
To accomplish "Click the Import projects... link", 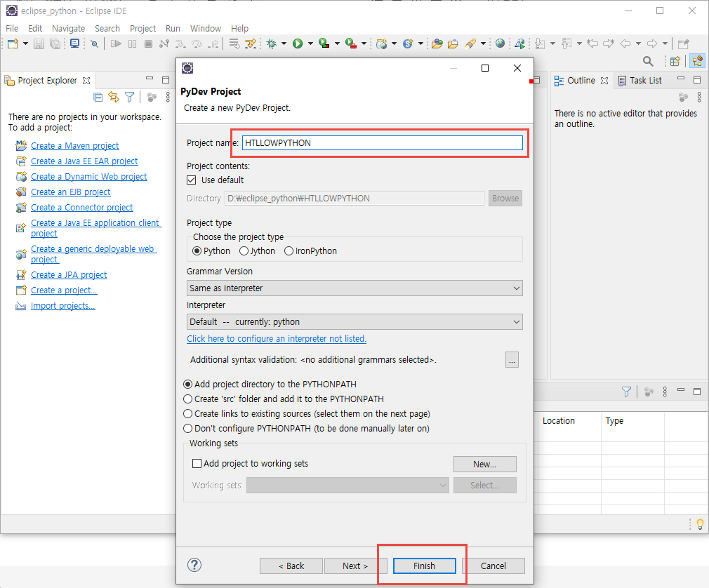I will tap(63, 305).
